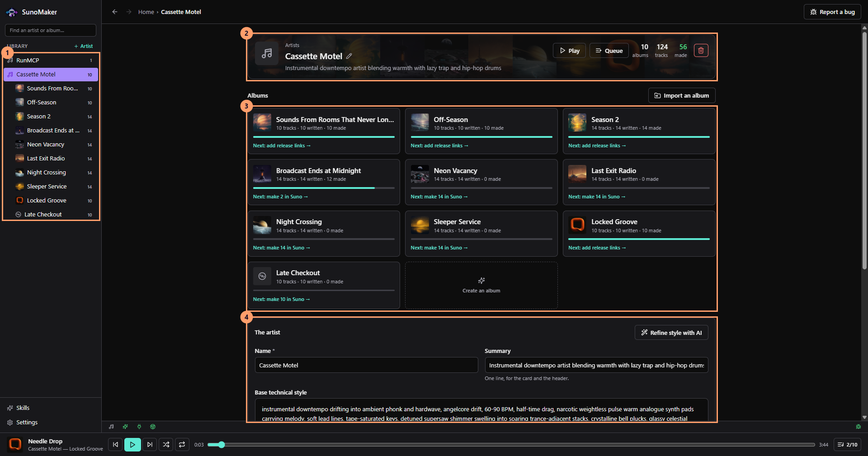Screen dimensions: 868x456
Task: Click the green sparkle status bar icon
Action: point(125,427)
